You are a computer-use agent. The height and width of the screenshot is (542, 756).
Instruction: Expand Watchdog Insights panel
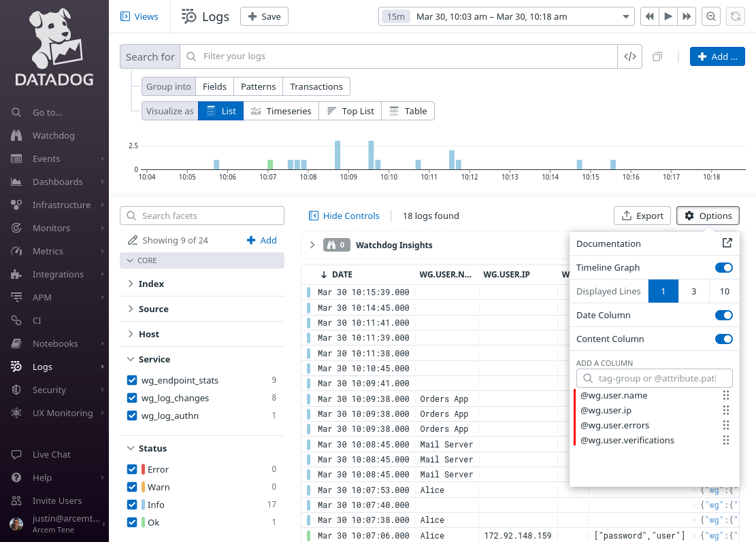pos(312,245)
